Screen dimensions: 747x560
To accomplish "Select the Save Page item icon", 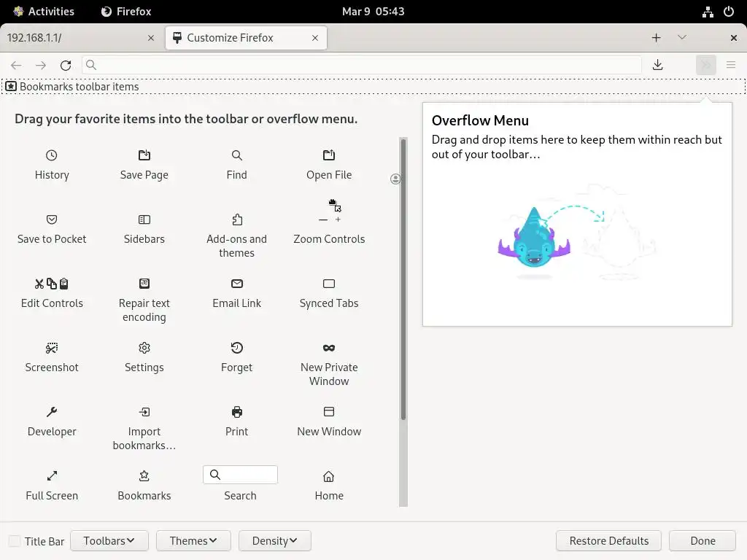I will click(x=144, y=155).
